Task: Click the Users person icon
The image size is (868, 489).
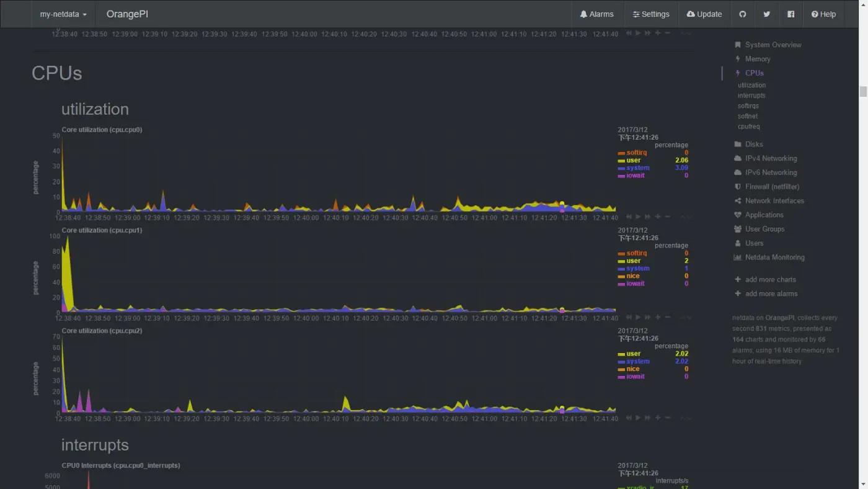Action: 738,243
